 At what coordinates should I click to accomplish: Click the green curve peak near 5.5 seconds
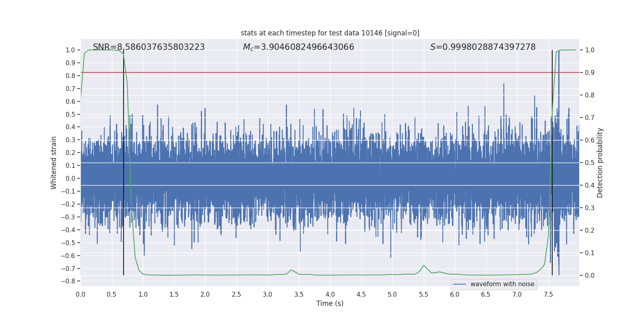423,266
